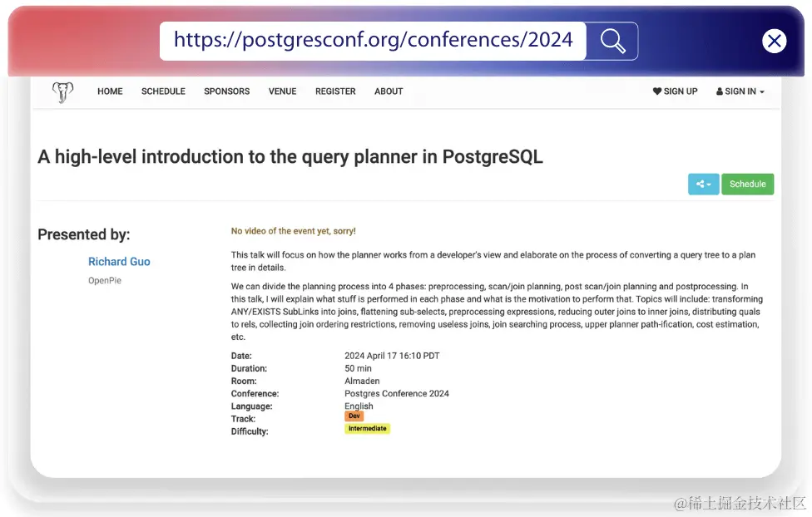Click the green Schedule button

(x=747, y=185)
